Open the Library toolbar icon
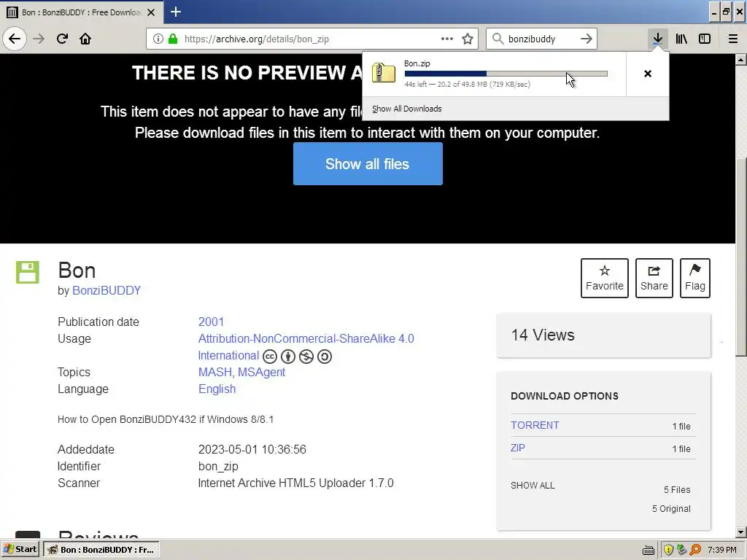Viewport: 747px width, 560px height. tap(681, 39)
